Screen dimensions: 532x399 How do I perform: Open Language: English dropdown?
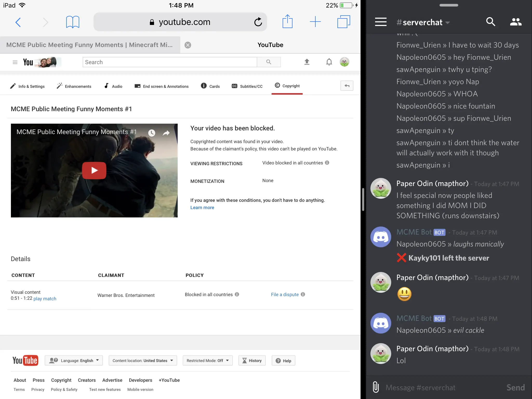pos(74,361)
